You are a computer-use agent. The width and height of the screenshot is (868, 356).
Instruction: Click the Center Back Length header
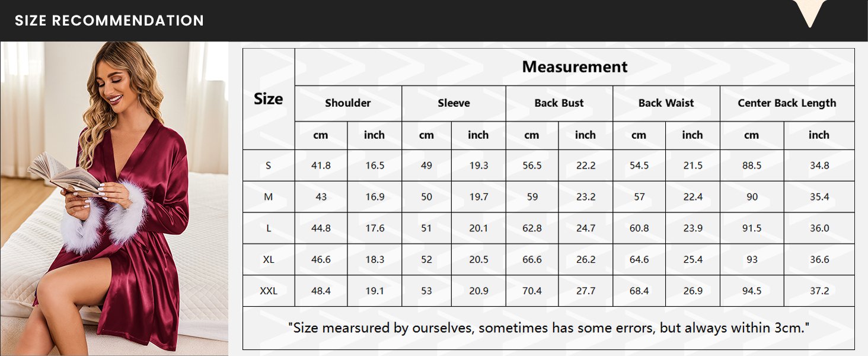(x=787, y=103)
